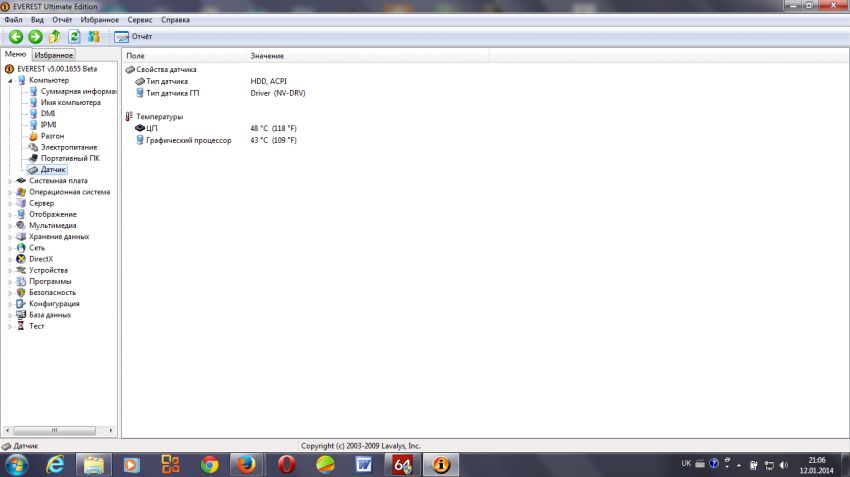The image size is (850, 477).
Task: Click sidebar horizontal scrollbar left arrow
Action: click(7, 430)
